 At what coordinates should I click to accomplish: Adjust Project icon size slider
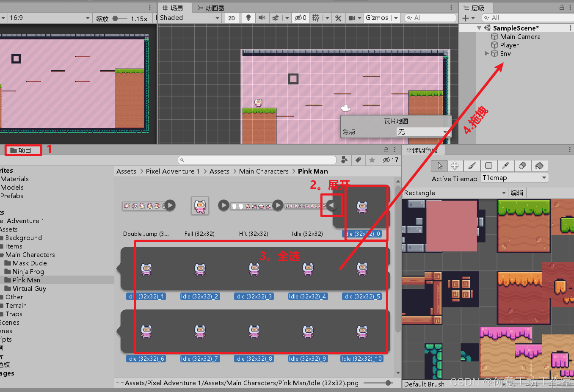[x=378, y=383]
